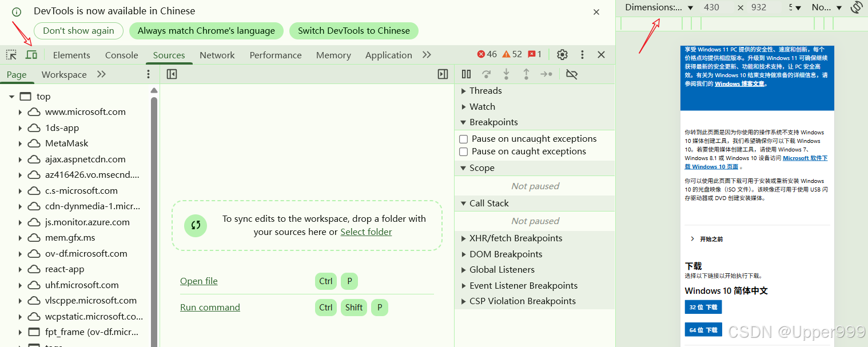This screenshot has height=347, width=868.
Task: Expand Event Listener Breakpoints section
Action: tap(464, 286)
